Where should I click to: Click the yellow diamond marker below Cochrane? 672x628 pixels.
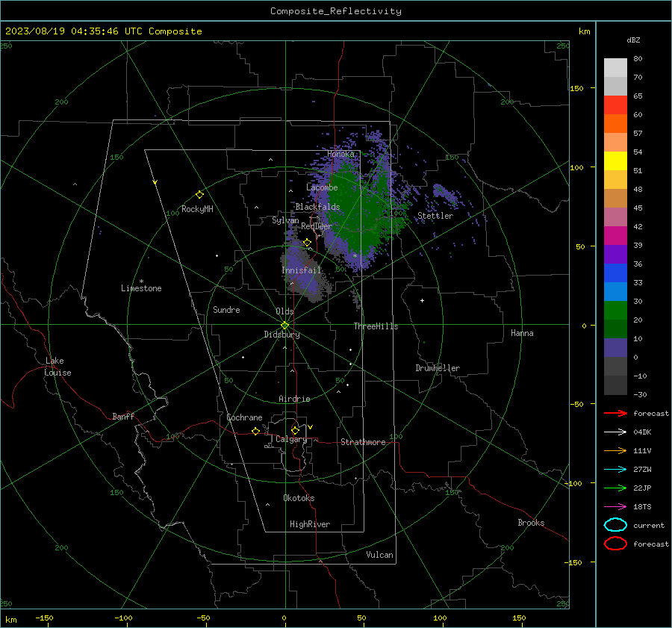coord(255,431)
